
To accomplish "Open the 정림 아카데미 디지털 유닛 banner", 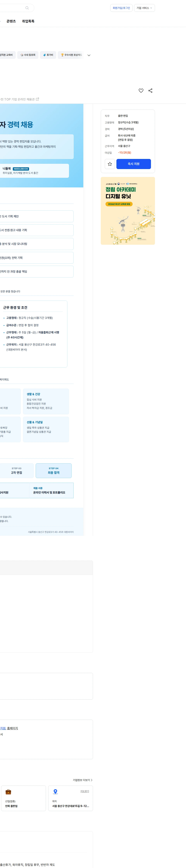I will [x=128, y=211].
